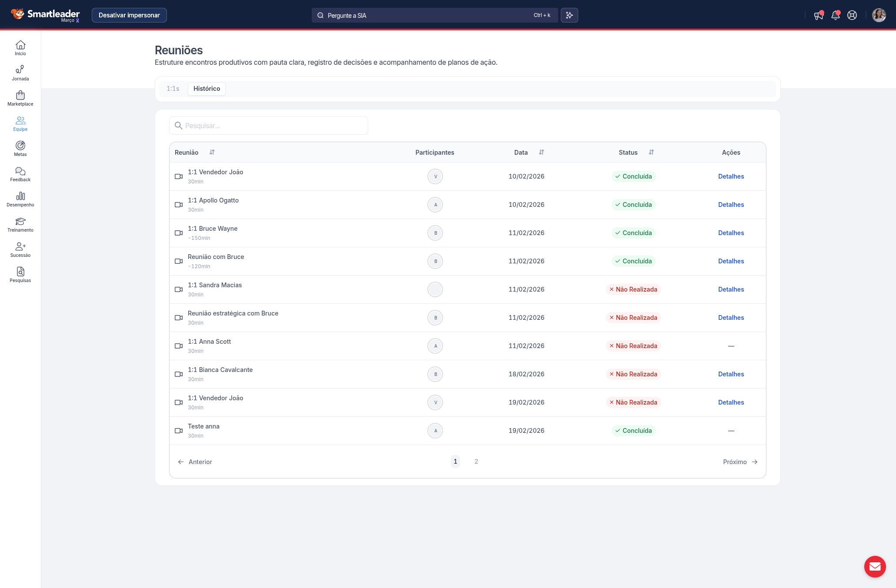Open Desempenho bar chart icon
Image resolution: width=896 pixels, height=588 pixels.
20,199
